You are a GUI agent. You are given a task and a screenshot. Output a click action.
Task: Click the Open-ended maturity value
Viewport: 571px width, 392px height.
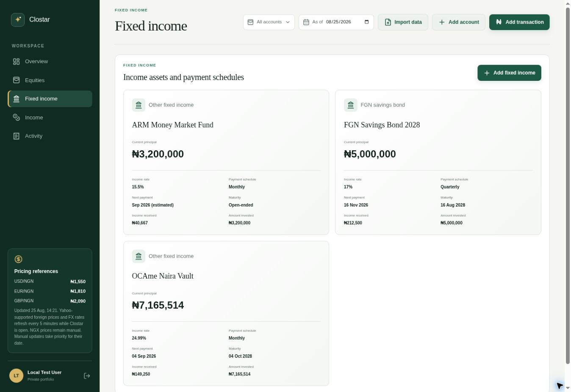click(241, 205)
